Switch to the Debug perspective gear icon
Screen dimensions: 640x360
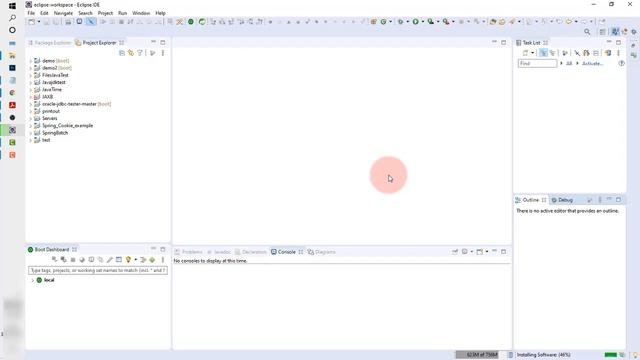(633, 32)
